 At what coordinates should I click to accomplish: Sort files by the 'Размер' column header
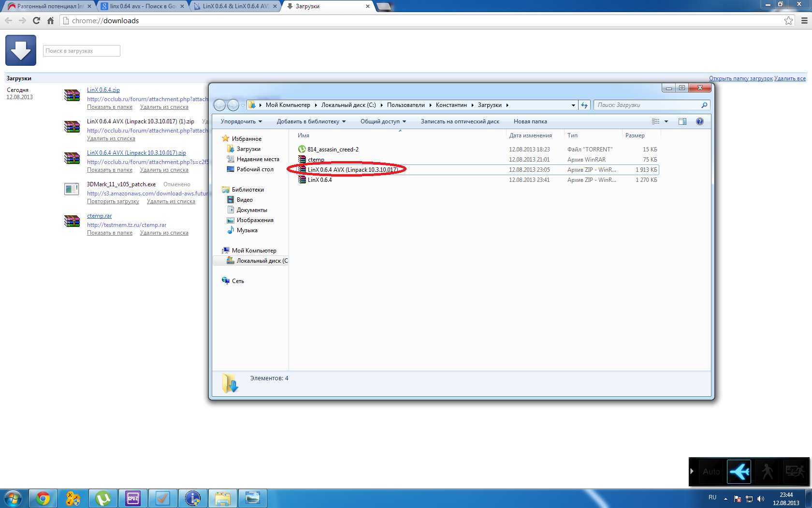coord(640,135)
